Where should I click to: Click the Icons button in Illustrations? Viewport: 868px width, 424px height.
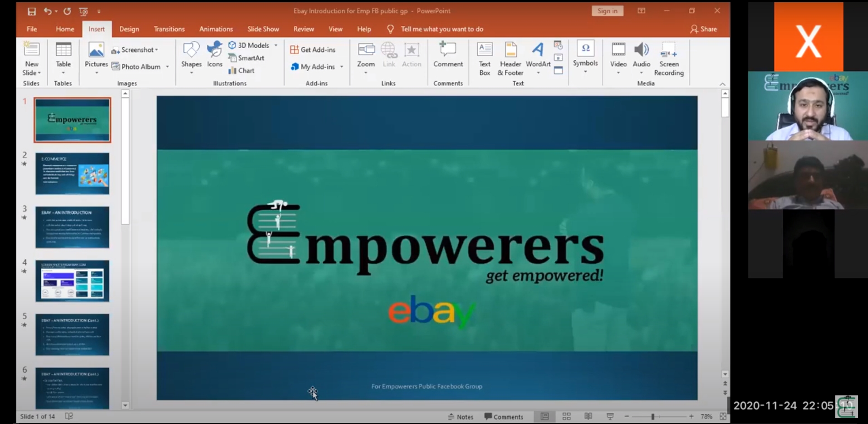point(215,54)
